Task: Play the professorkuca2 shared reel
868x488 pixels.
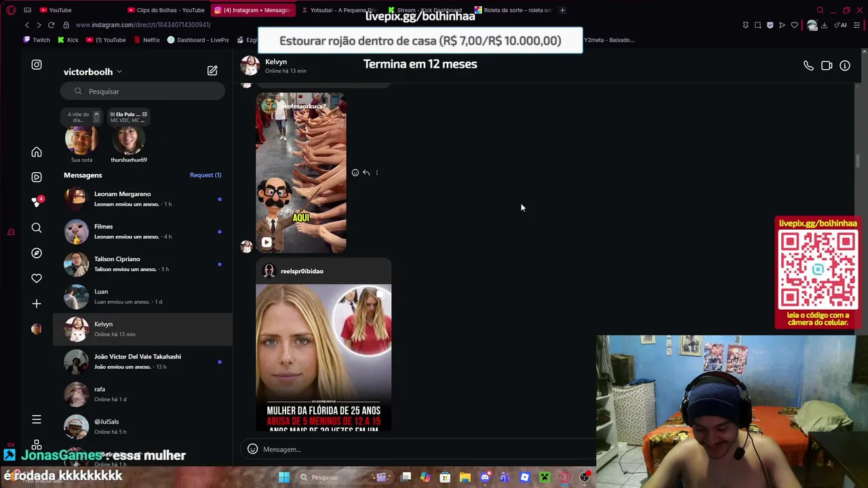Action: point(301,174)
